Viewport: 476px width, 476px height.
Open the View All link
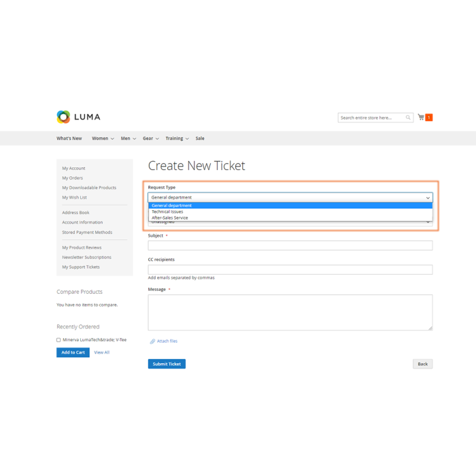pos(101,352)
